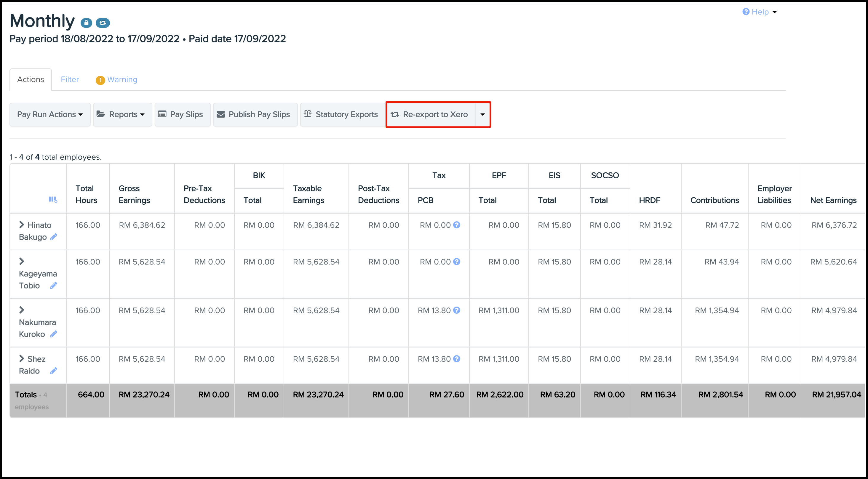The height and width of the screenshot is (479, 868).
Task: Click the Statutory Exports button
Action: 342,115
